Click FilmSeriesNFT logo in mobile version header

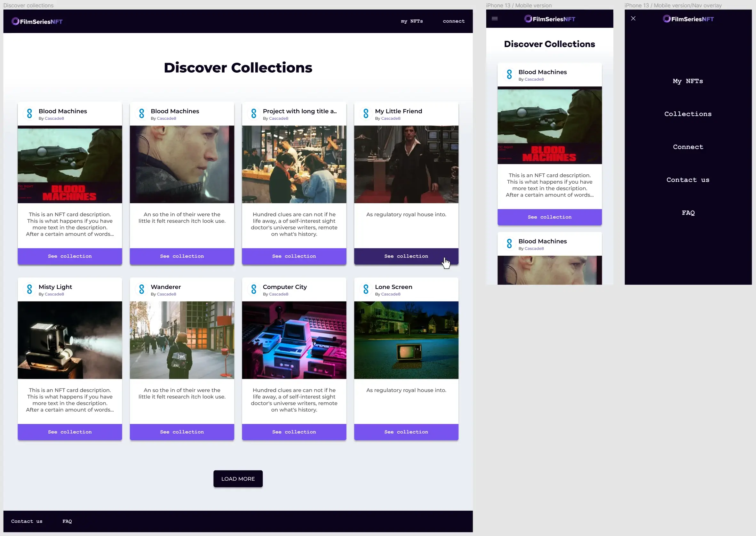tap(549, 19)
